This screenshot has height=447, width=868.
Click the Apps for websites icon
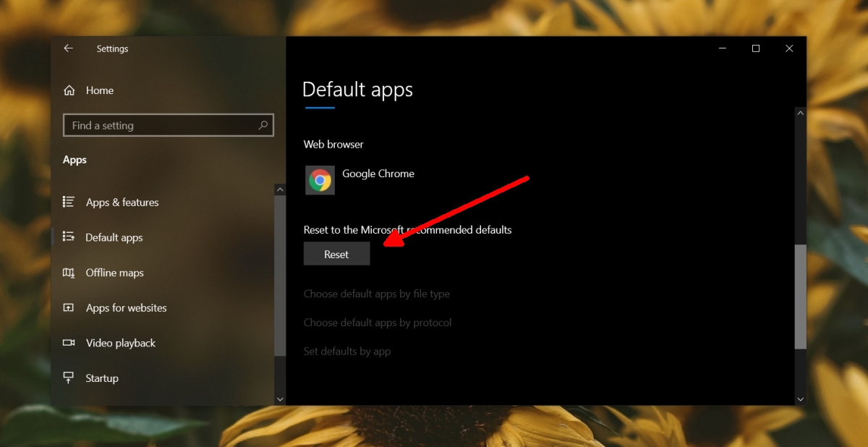coord(69,307)
